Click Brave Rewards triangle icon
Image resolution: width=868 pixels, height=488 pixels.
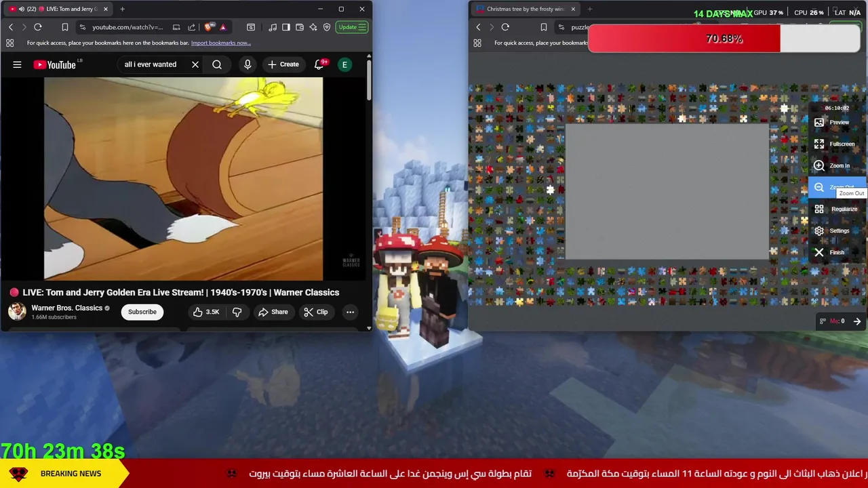(222, 27)
